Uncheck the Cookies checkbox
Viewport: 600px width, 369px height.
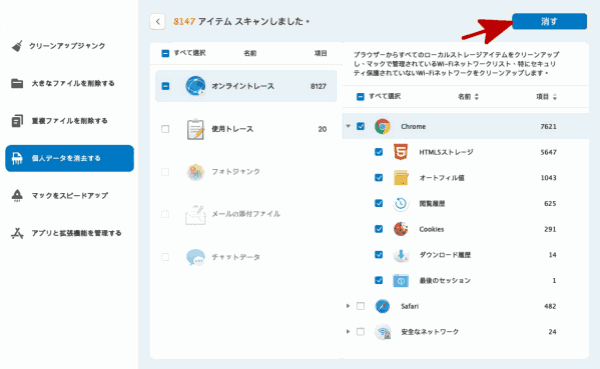379,229
